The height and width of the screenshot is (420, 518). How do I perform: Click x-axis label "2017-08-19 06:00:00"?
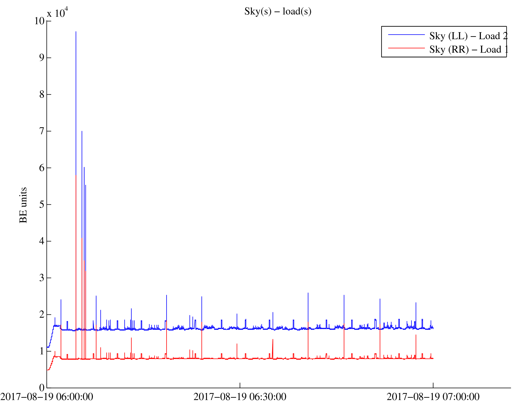pyautogui.click(x=47, y=397)
